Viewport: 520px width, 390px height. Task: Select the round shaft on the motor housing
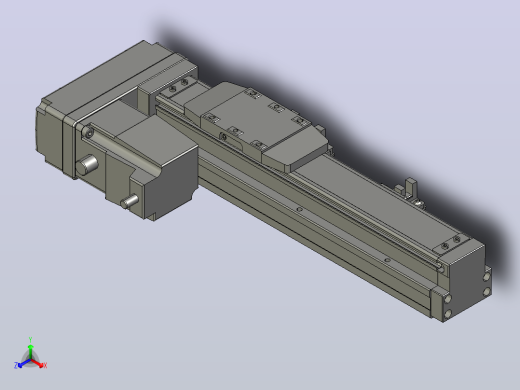click(x=87, y=165)
